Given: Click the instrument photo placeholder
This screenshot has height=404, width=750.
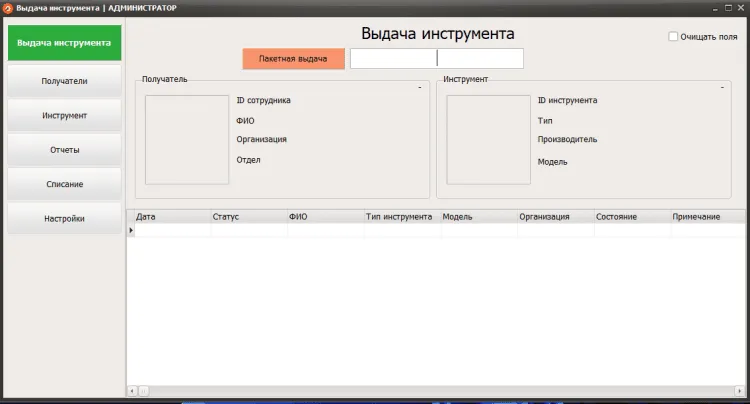Looking at the screenshot, I should point(488,140).
